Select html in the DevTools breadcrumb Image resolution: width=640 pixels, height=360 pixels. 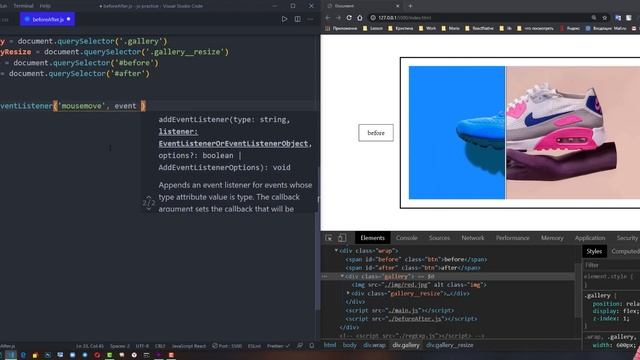click(x=330, y=345)
